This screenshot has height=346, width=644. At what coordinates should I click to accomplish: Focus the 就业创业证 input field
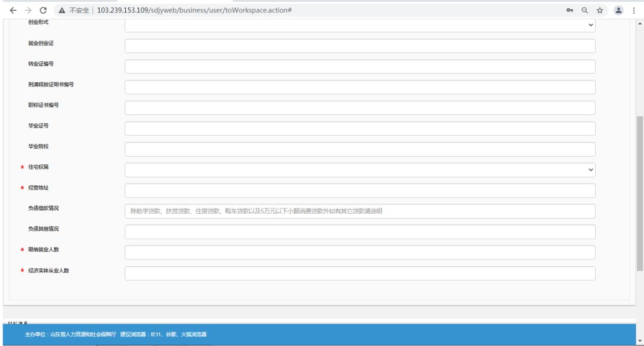[x=360, y=46]
